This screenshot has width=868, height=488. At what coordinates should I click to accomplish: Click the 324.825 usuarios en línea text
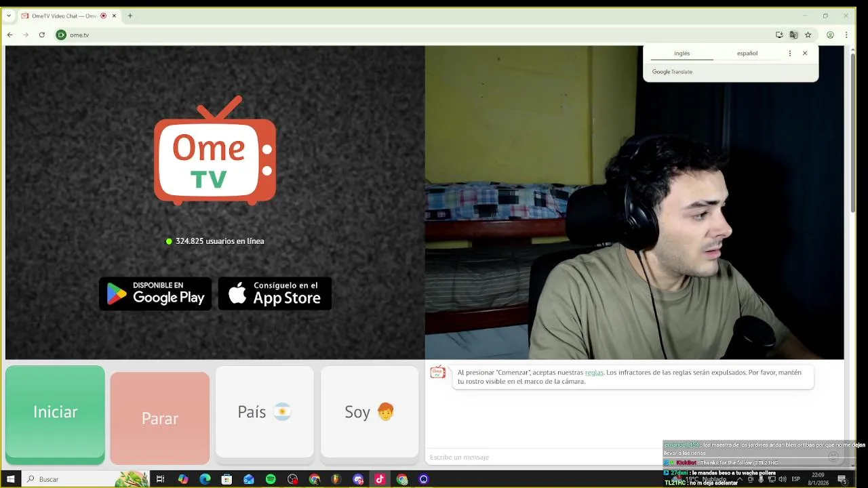(220, 241)
